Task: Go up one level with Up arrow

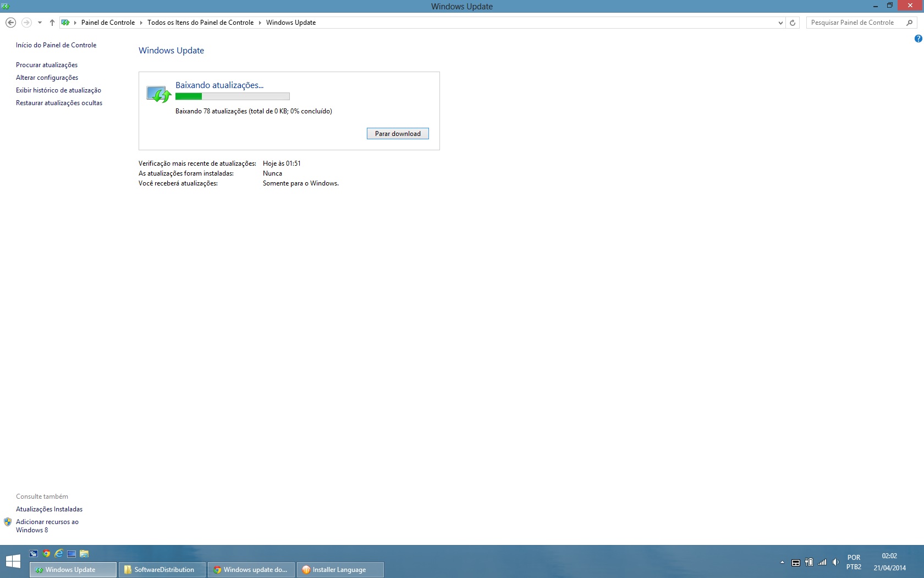Action: tap(52, 23)
